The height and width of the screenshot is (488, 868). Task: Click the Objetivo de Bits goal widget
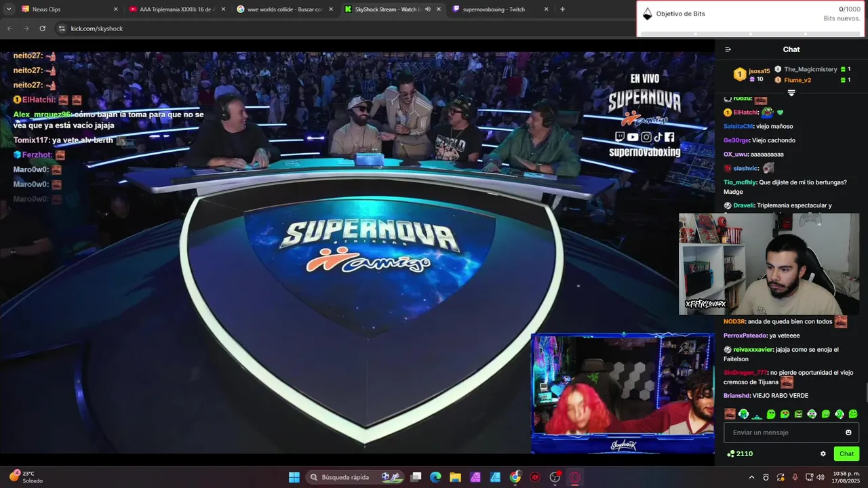pos(751,18)
